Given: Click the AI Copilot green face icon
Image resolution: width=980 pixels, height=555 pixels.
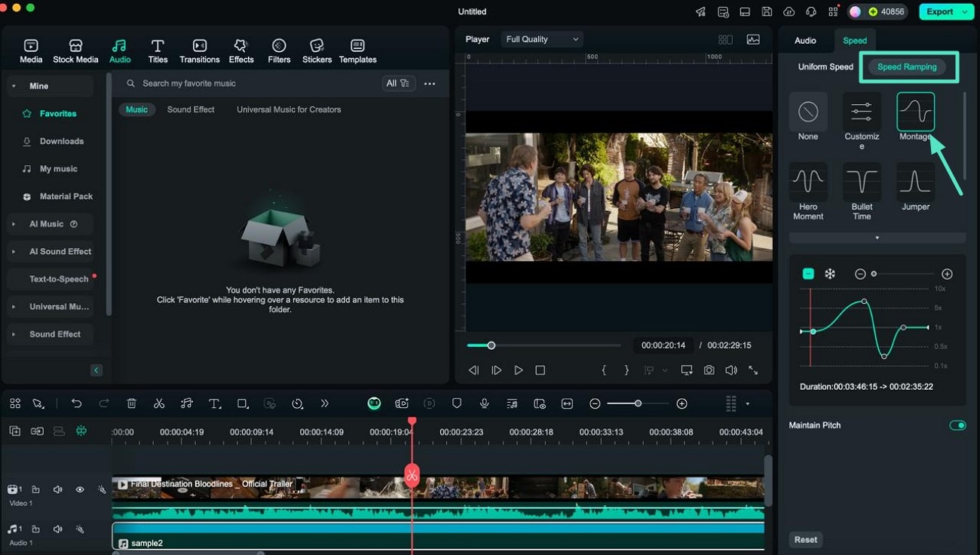Looking at the screenshot, I should [374, 403].
